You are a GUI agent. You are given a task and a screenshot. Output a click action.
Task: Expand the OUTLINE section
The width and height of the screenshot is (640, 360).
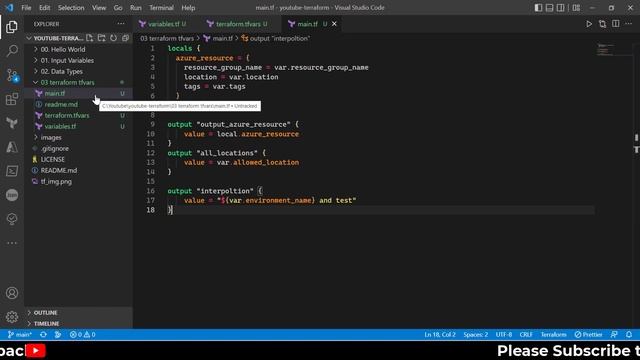pyautogui.click(x=79, y=313)
